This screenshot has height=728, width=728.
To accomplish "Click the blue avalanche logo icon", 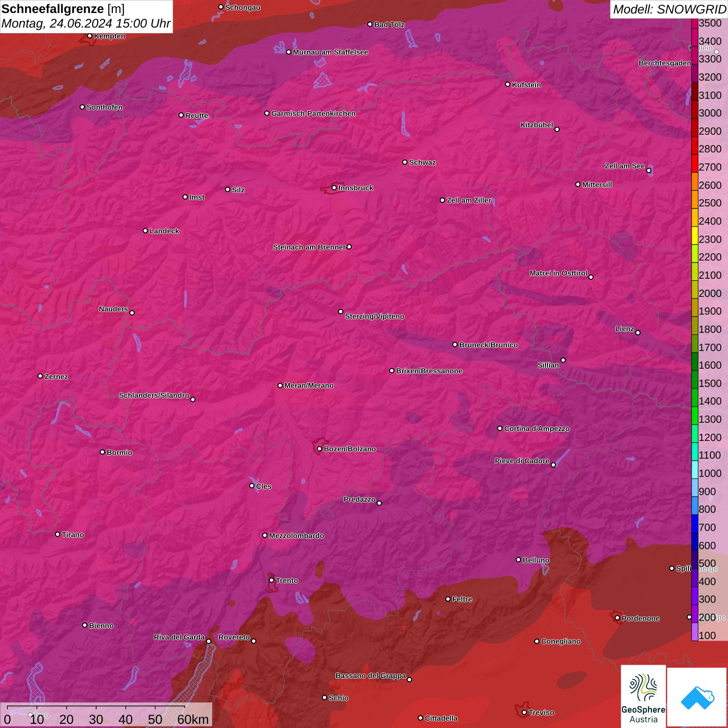I will click(x=697, y=698).
